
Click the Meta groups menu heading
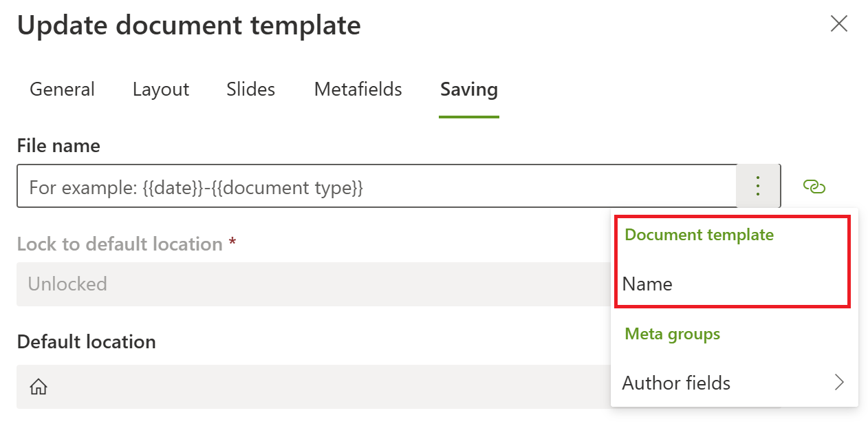pos(672,335)
